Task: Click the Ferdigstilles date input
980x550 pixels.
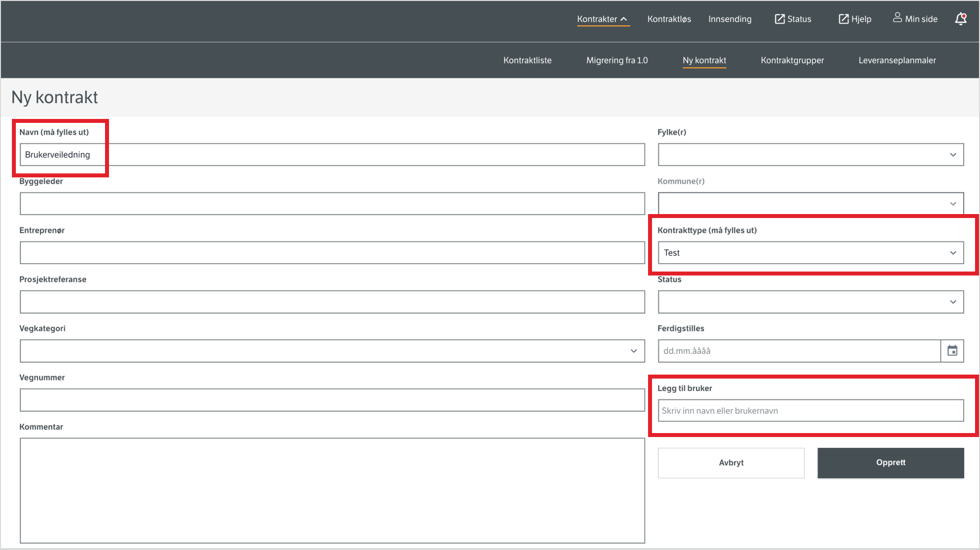Action: tap(799, 351)
